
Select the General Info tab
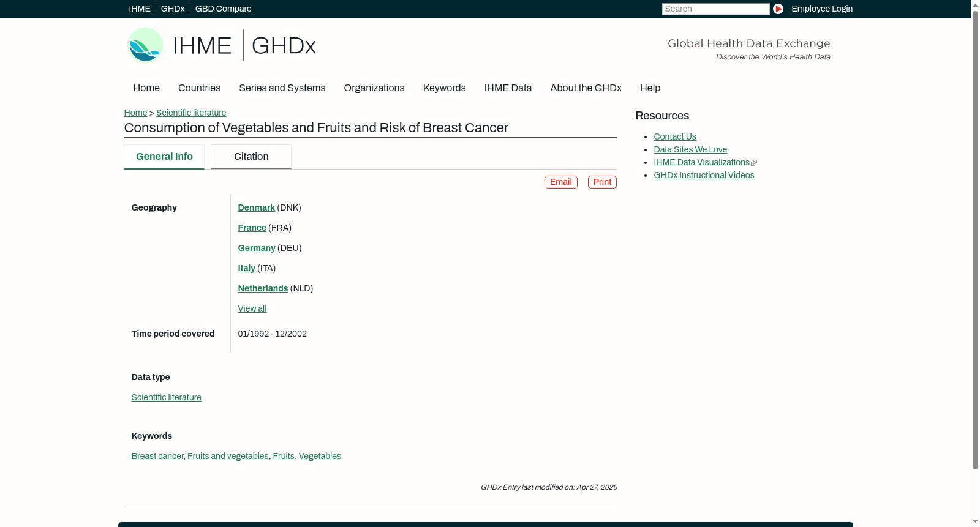coord(164,157)
